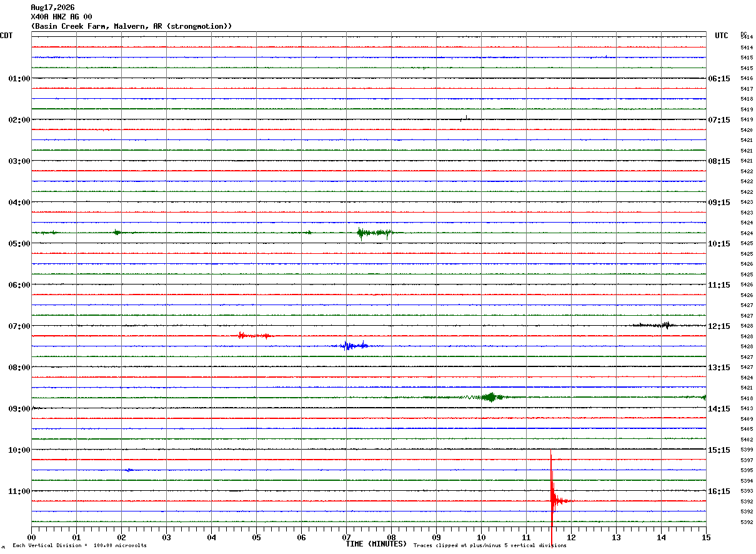Select the 16:15 UTC time label
756x554 pixels.
coord(719,491)
